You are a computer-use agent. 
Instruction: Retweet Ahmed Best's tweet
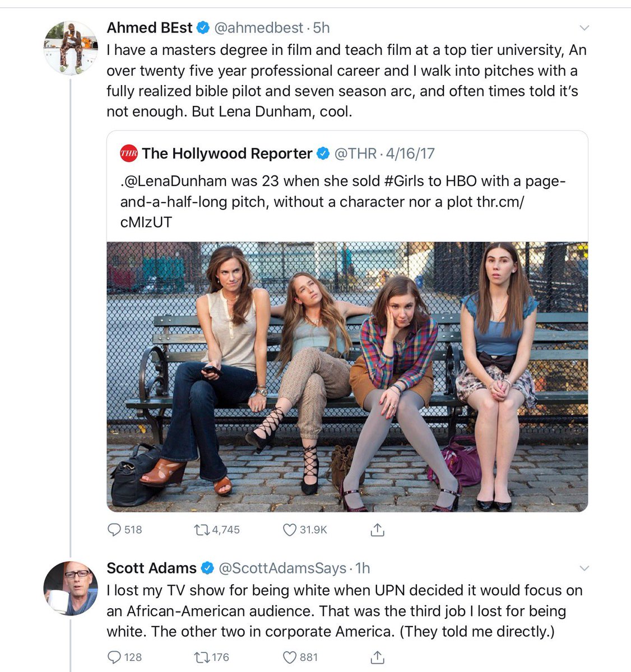coord(201,529)
